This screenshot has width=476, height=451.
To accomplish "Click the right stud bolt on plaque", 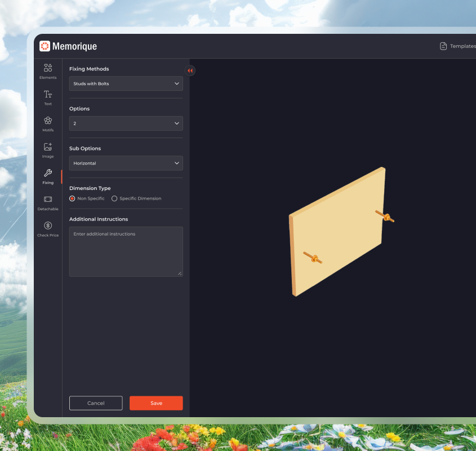I will tap(386, 216).
